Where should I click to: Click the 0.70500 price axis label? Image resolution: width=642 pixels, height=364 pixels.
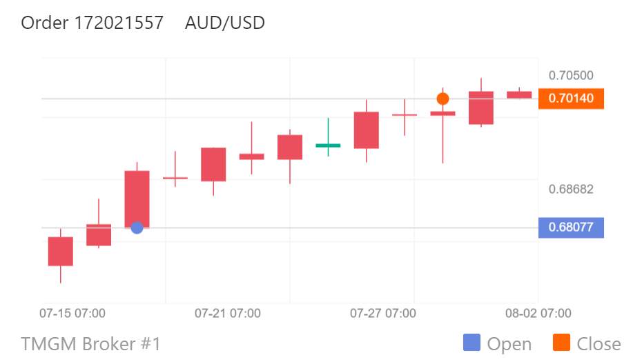pyautogui.click(x=571, y=75)
